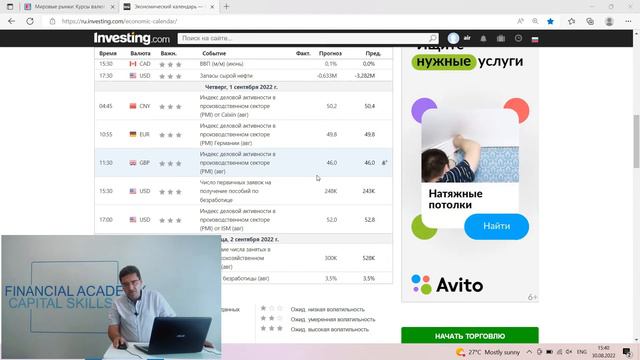
Task: Click the 0,1% forecast in the CAD row
Action: coord(331,64)
